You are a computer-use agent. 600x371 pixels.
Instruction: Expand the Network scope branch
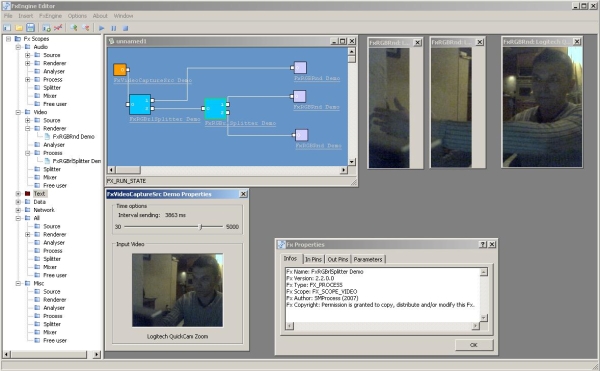pyautogui.click(x=18, y=210)
